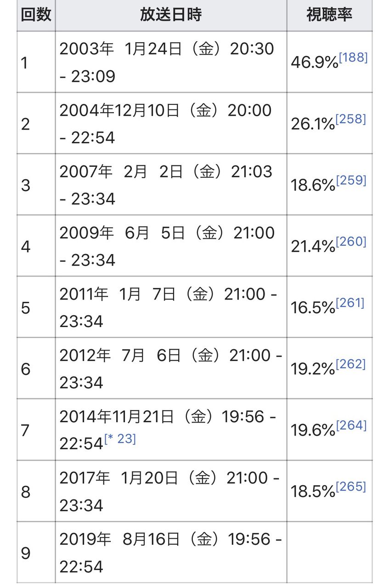Click the 回数 column header
Viewport: 389px width, 588px height.
[x=36, y=16]
